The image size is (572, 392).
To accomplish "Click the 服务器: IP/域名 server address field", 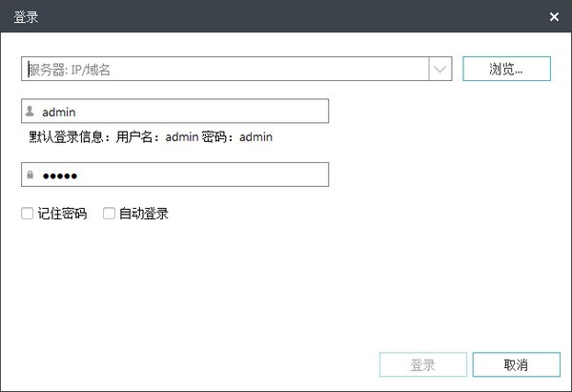I will (x=225, y=69).
